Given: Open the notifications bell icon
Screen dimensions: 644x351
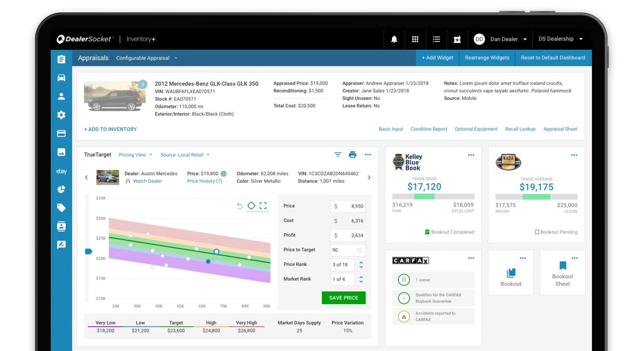Looking at the screenshot, I should pos(394,39).
